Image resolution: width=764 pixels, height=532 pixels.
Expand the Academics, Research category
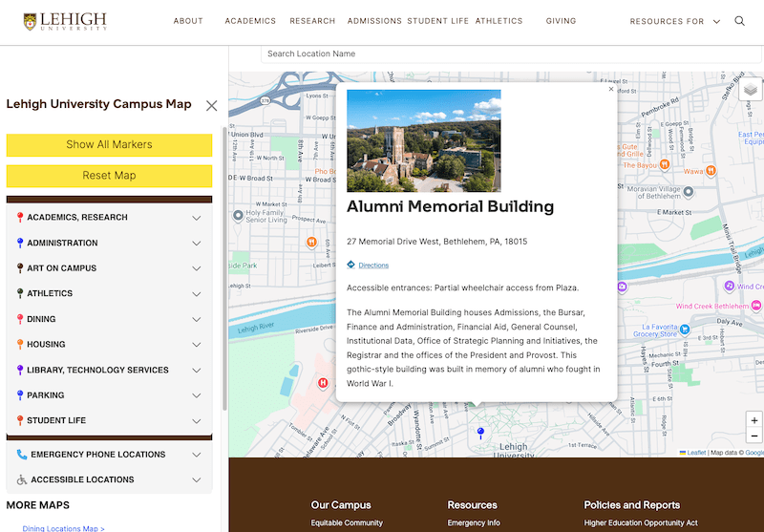point(197,218)
